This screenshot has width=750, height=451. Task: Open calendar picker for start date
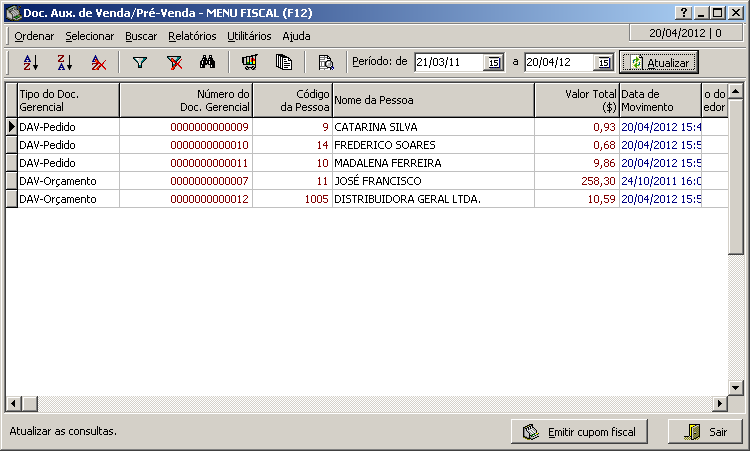click(494, 62)
